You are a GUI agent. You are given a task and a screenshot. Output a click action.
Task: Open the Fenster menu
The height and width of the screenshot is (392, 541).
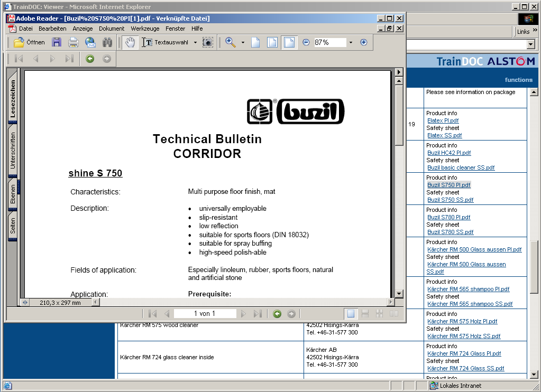175,29
